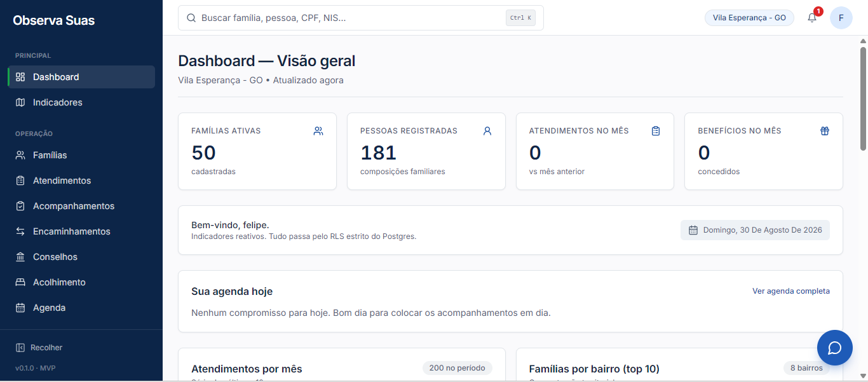Click the Pessoas Registradas person icon

[x=487, y=131]
